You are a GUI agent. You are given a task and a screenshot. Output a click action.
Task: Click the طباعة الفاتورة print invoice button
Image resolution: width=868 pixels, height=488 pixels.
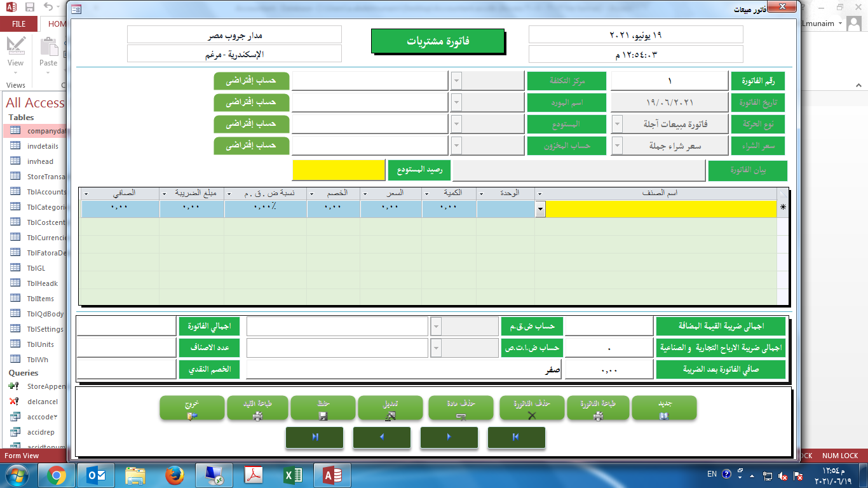point(597,408)
